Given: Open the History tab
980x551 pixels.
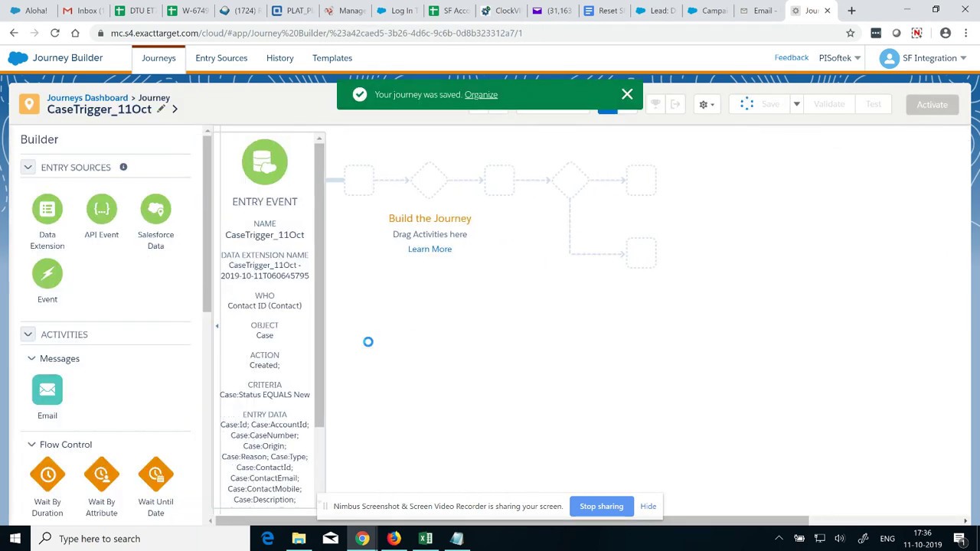Looking at the screenshot, I should (x=279, y=58).
